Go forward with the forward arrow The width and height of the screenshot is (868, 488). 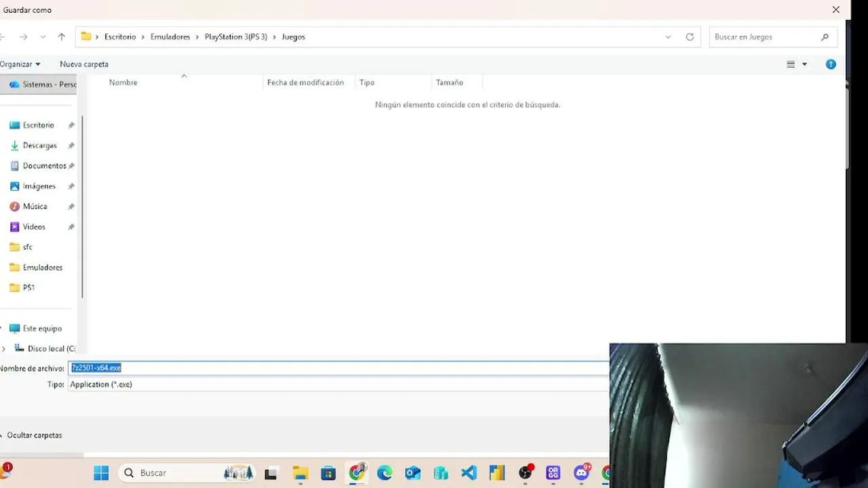[x=23, y=37]
